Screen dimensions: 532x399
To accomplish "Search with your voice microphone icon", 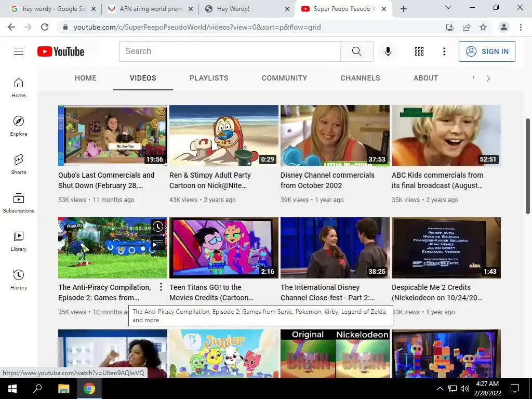I will click(x=388, y=51).
